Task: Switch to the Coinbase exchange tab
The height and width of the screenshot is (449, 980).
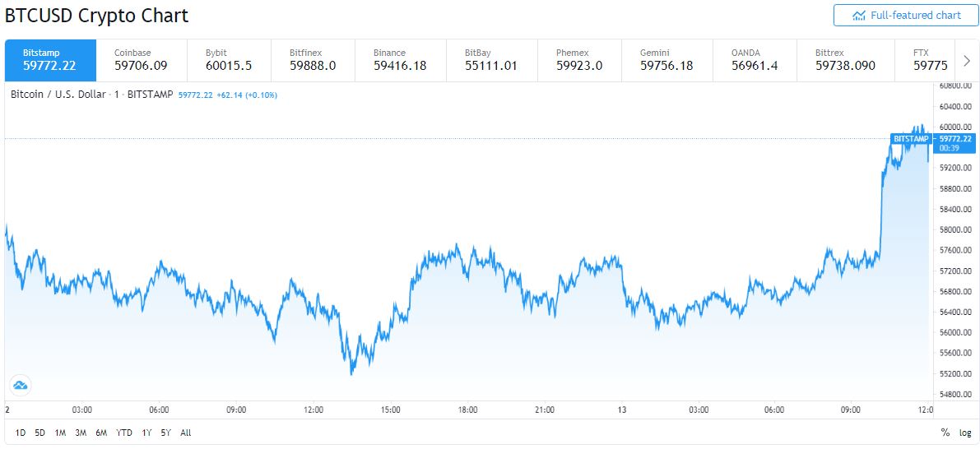Action: click(x=141, y=60)
